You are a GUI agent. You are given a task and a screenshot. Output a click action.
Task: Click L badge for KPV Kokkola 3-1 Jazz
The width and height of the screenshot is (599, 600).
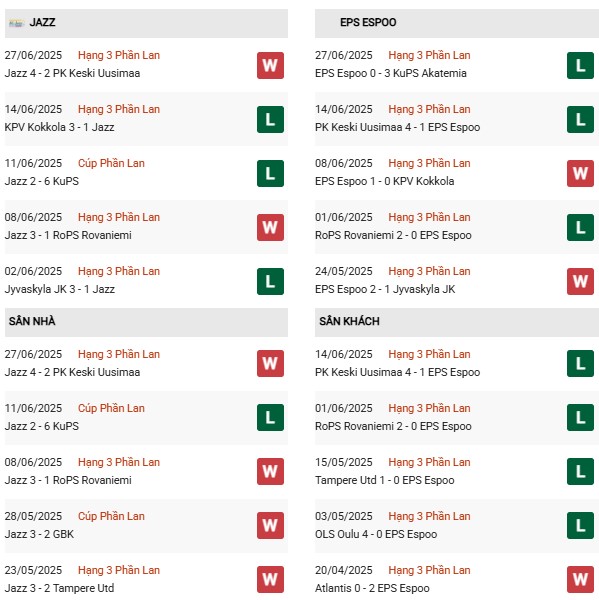click(x=270, y=119)
